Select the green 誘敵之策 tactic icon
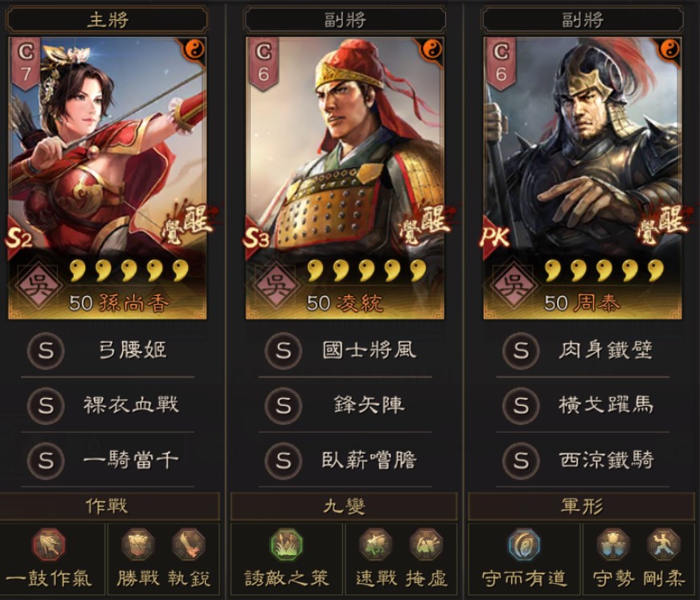 pyautogui.click(x=287, y=545)
